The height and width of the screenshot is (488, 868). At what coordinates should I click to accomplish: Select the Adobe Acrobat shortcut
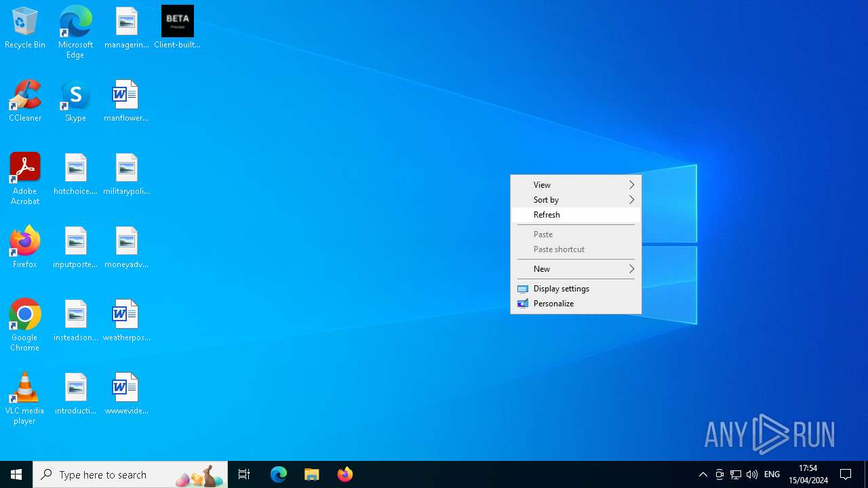click(x=25, y=178)
